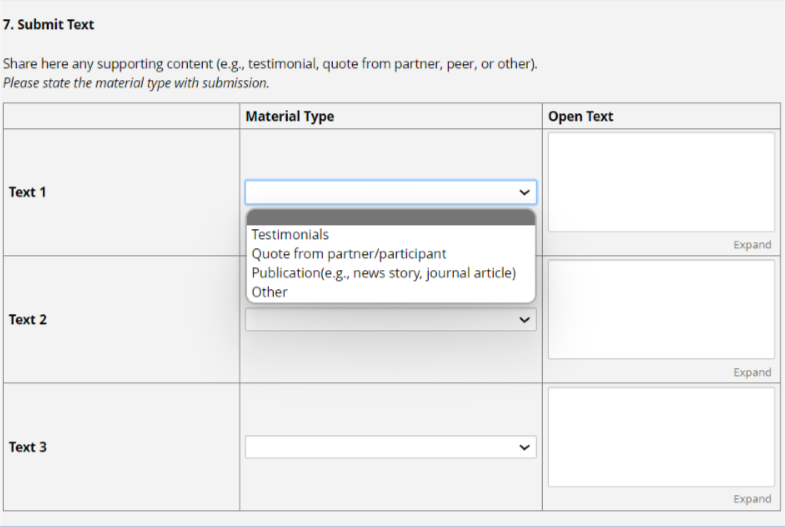This screenshot has height=527, width=785.
Task: Click the "Text 3" row label
Action: coord(28,447)
